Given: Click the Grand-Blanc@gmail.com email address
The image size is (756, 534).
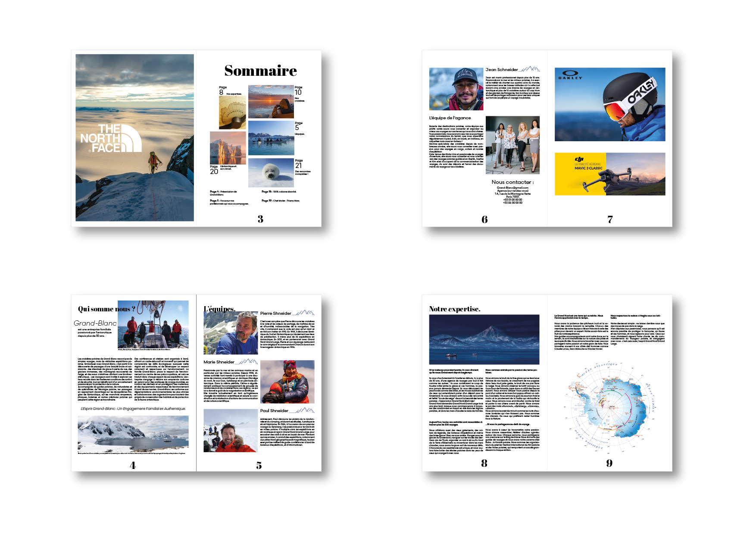Looking at the screenshot, I should [512, 188].
